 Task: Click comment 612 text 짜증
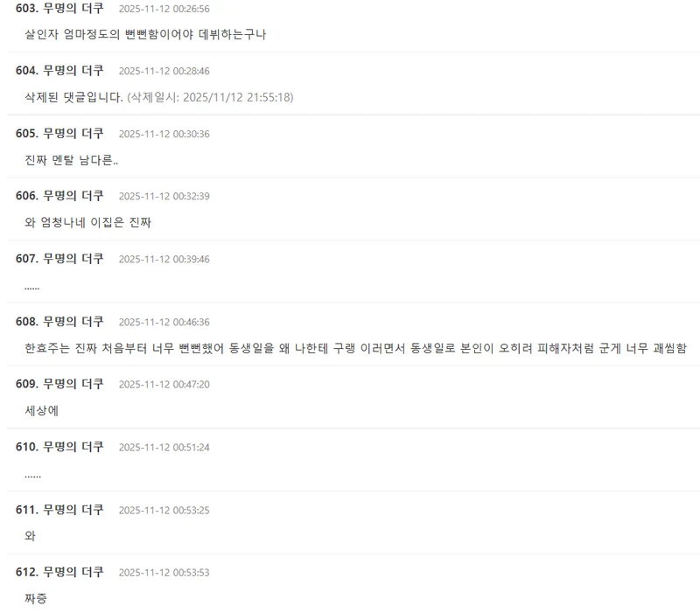tap(36, 598)
